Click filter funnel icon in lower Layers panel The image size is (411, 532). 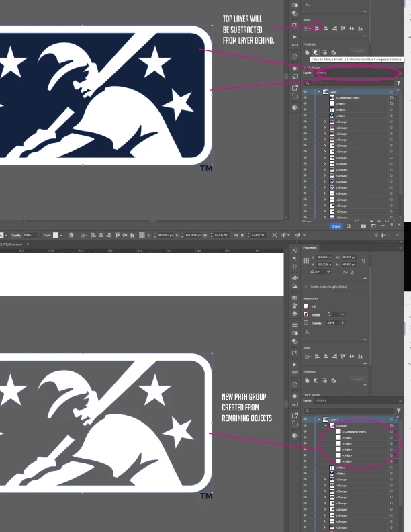point(399,410)
